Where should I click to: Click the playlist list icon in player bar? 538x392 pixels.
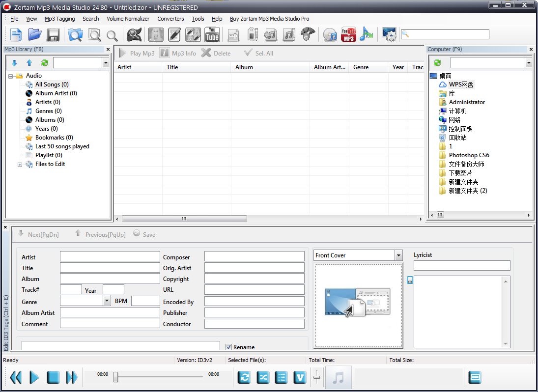pos(281,378)
